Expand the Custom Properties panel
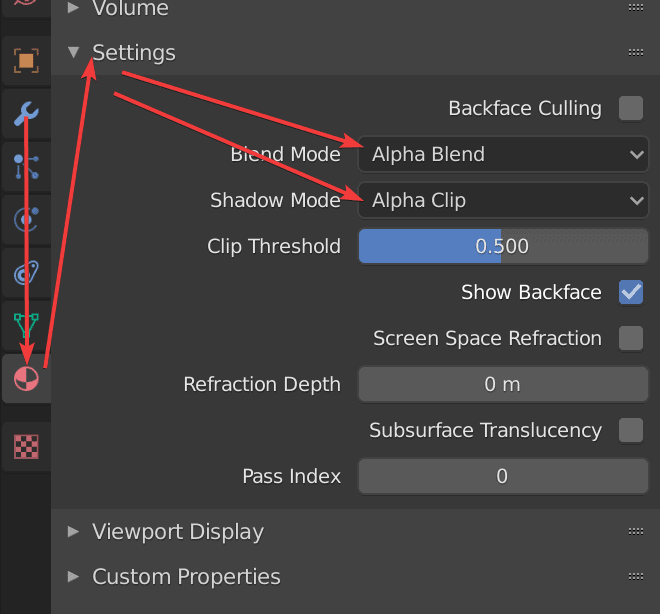660x614 pixels. coord(186,577)
